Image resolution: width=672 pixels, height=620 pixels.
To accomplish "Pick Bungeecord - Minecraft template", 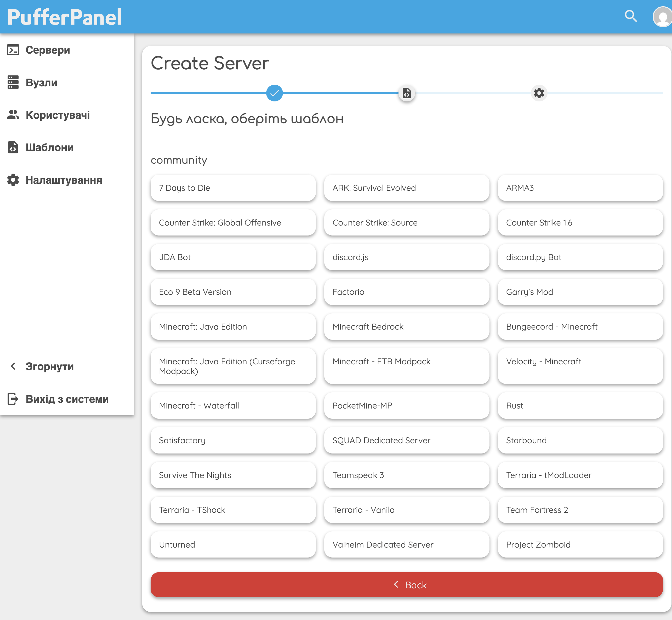I will [580, 327].
